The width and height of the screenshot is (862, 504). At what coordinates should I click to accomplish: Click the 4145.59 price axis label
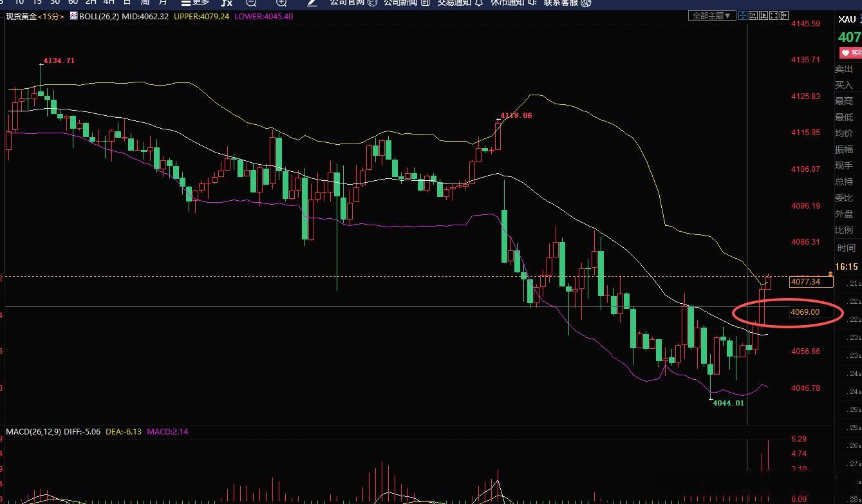point(805,24)
